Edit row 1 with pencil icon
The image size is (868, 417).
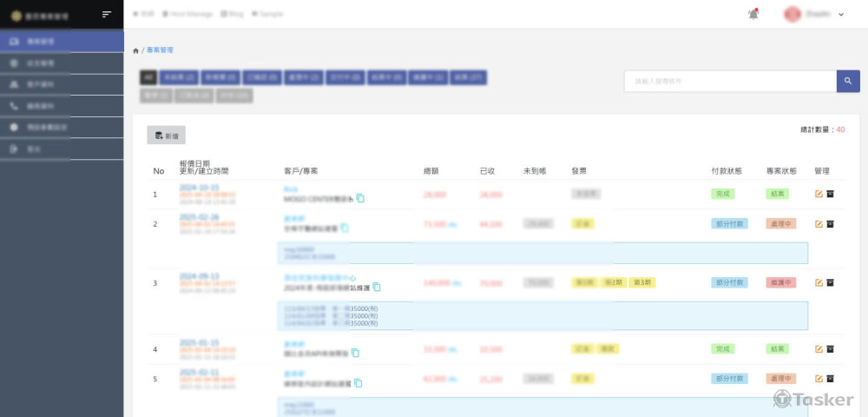[x=819, y=194]
